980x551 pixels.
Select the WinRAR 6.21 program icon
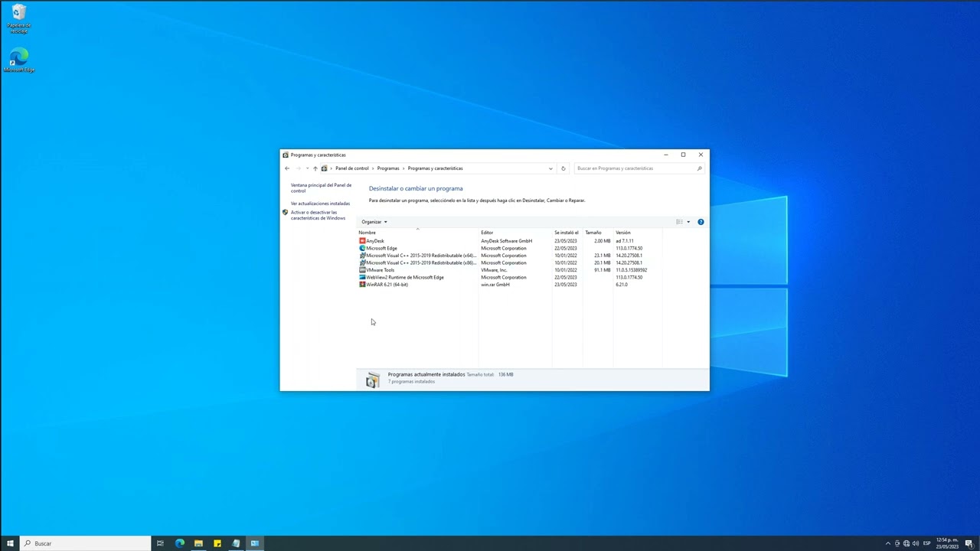tap(362, 285)
